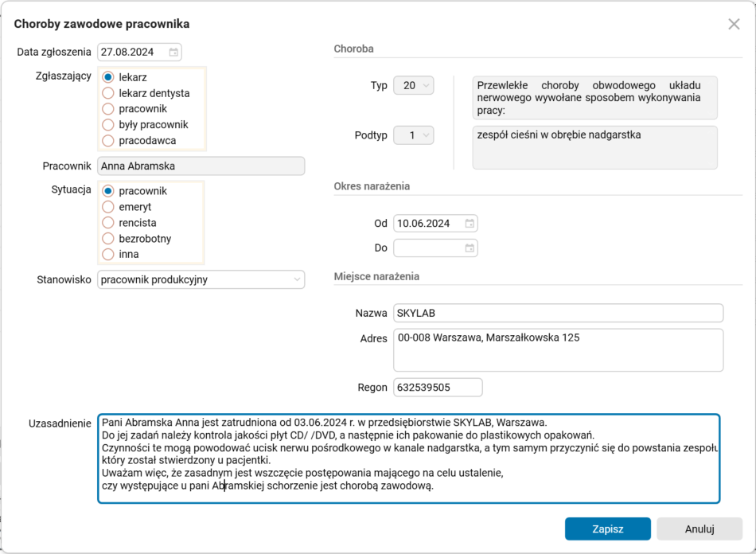Click the Nazwa field containing SKYLAB

click(557, 313)
